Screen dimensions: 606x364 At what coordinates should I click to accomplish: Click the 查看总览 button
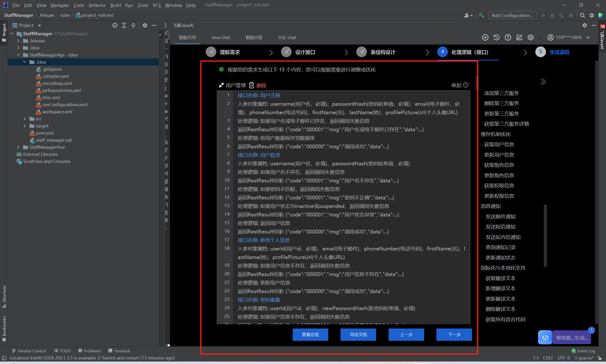point(310,335)
